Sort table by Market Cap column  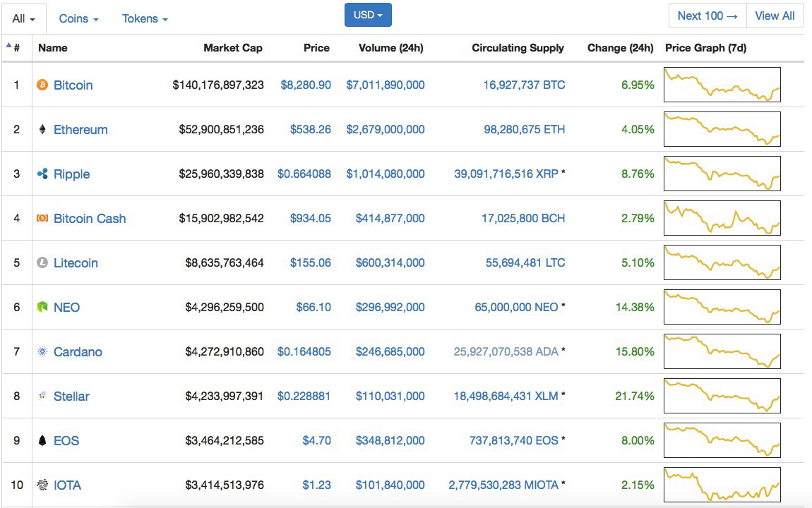(x=232, y=48)
